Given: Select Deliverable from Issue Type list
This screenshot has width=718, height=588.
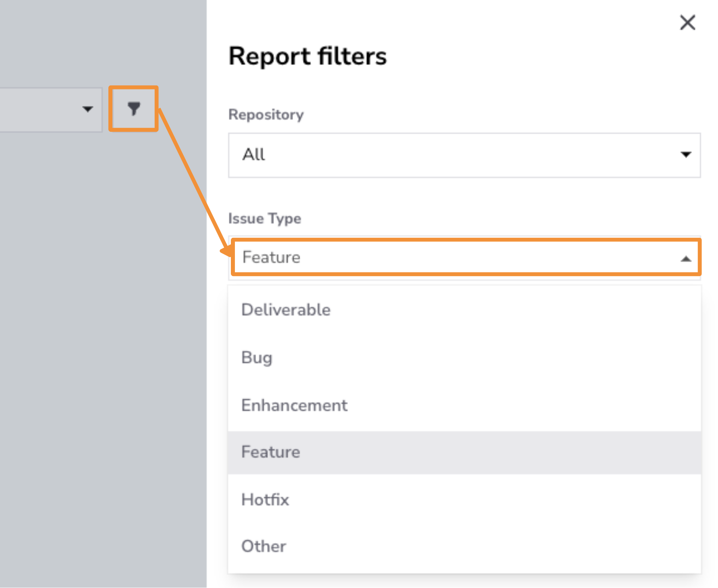Looking at the screenshot, I should [x=464, y=310].
